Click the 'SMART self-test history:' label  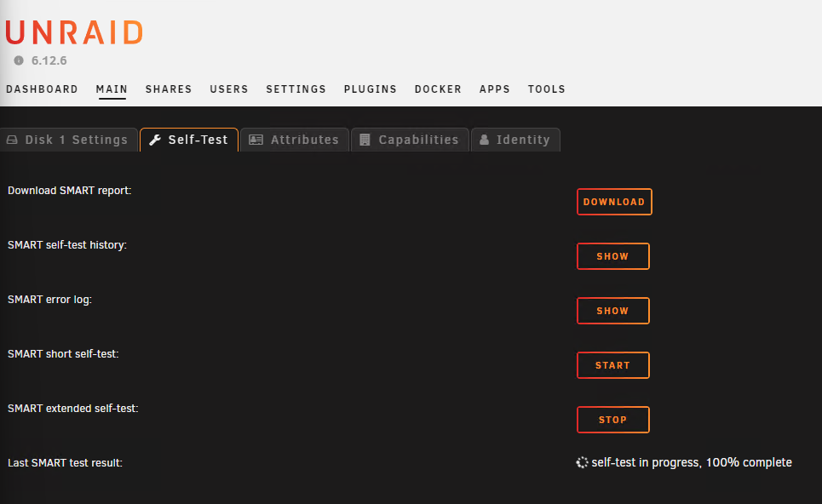67,245
